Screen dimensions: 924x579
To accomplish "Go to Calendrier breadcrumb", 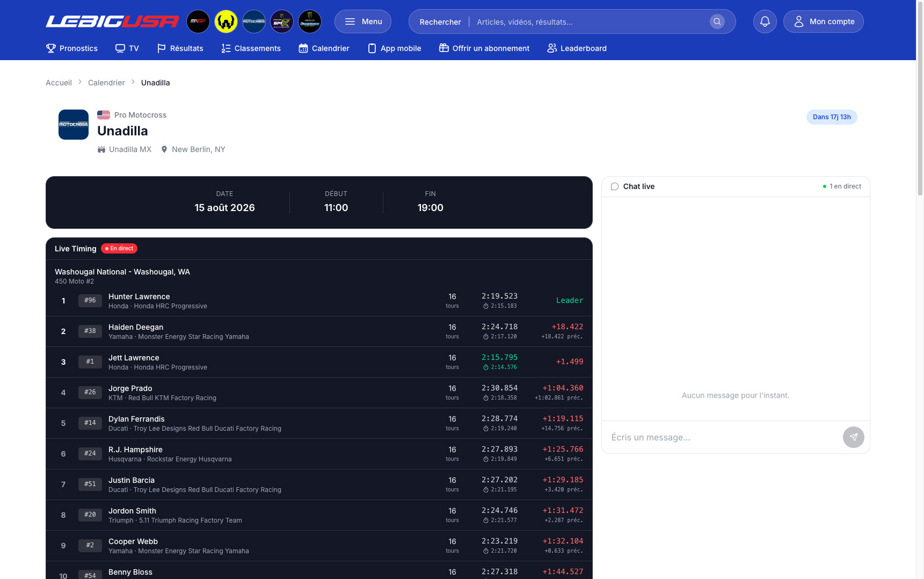I will [x=106, y=83].
